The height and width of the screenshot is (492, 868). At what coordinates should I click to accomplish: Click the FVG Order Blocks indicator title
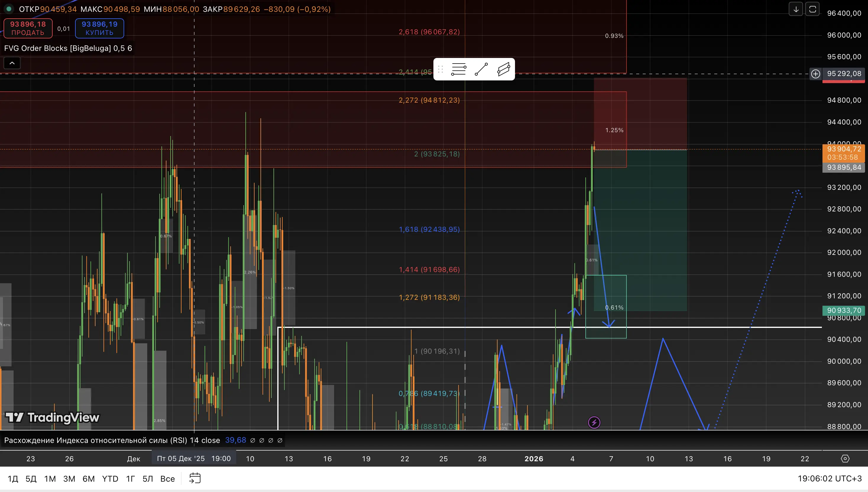[x=57, y=48]
